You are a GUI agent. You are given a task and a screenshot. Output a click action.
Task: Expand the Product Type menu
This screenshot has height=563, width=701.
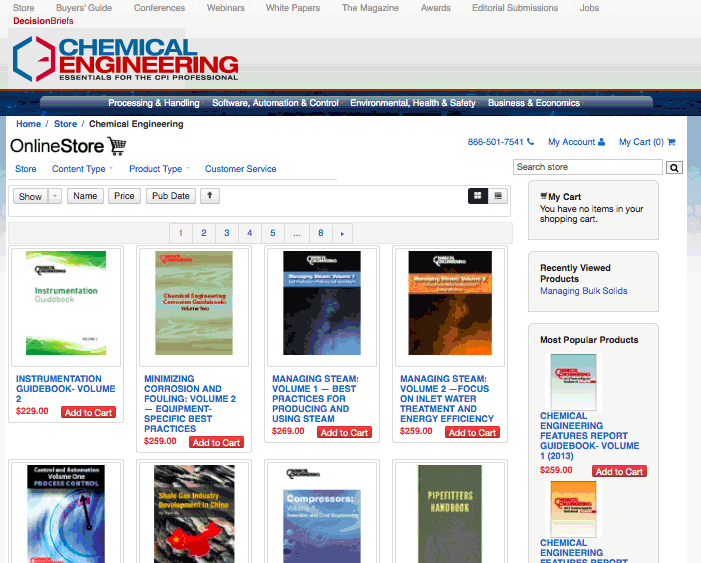[159, 169]
